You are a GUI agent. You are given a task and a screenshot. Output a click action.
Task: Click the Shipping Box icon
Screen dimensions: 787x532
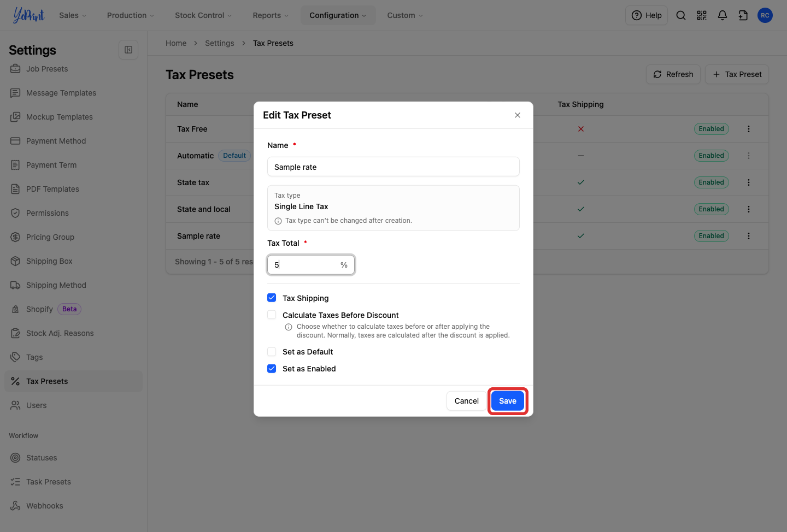pyautogui.click(x=15, y=261)
